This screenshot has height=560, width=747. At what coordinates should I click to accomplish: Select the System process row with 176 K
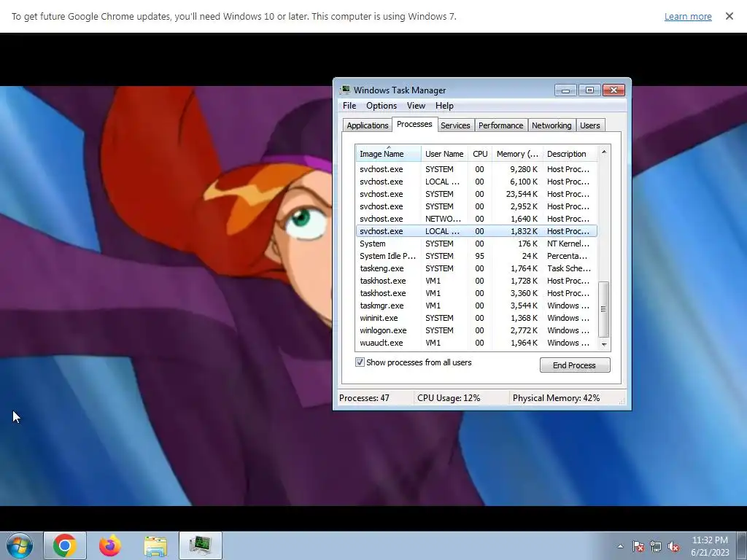coord(476,244)
